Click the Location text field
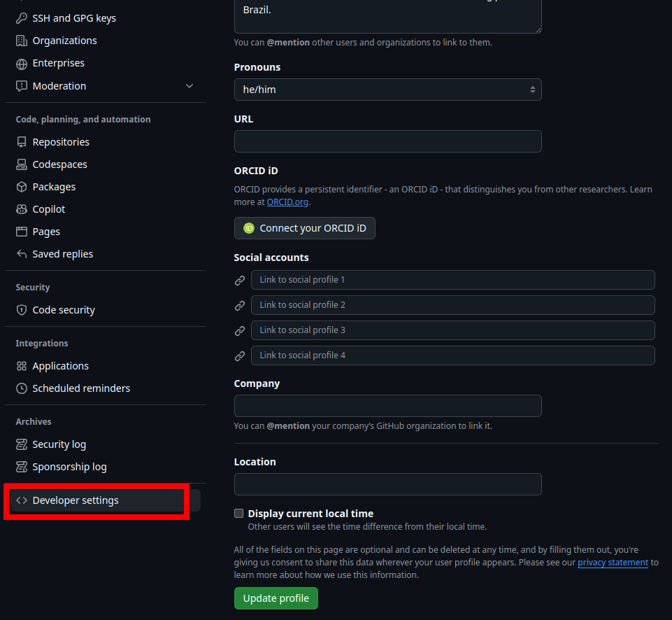Viewport: 672px width, 620px height. coord(387,484)
